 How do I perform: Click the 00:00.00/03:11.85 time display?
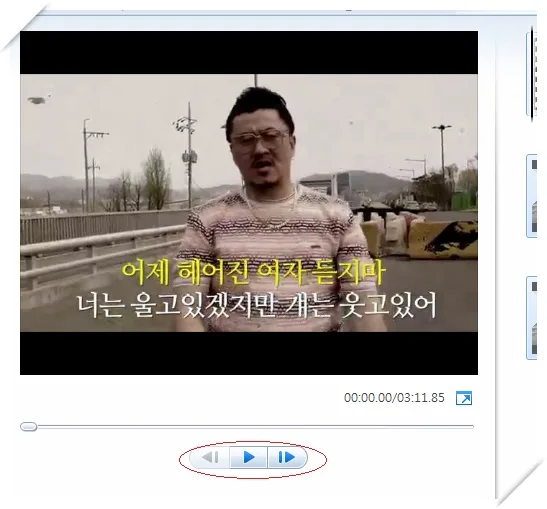pos(394,398)
